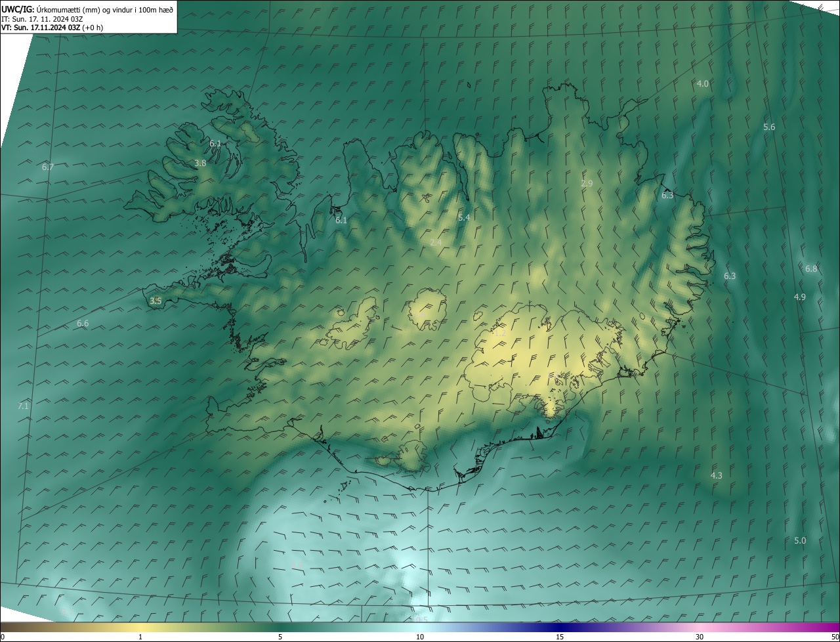Click the 4.3 value label on the map
Screen dimensions: 840x642
[717, 475]
